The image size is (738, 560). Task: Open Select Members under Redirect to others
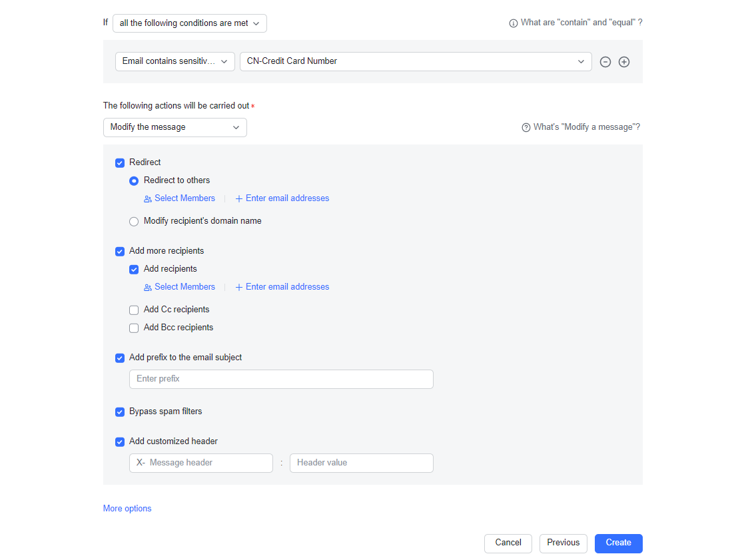[x=179, y=198]
